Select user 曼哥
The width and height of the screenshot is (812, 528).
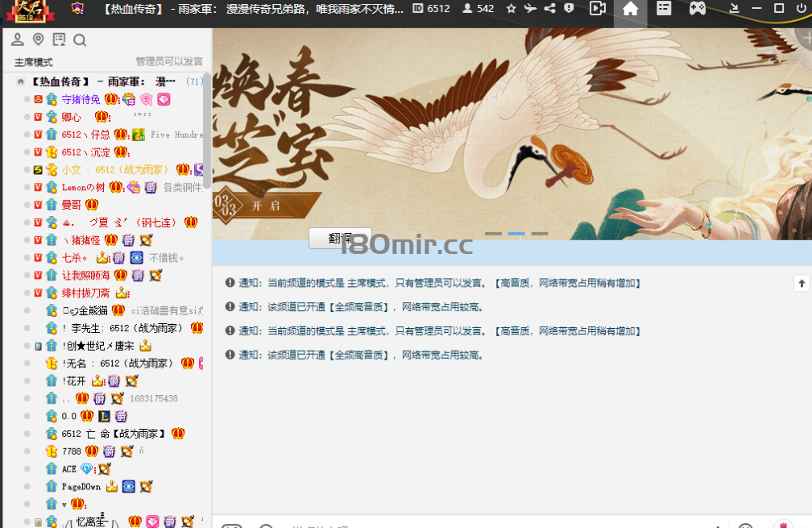(x=72, y=206)
